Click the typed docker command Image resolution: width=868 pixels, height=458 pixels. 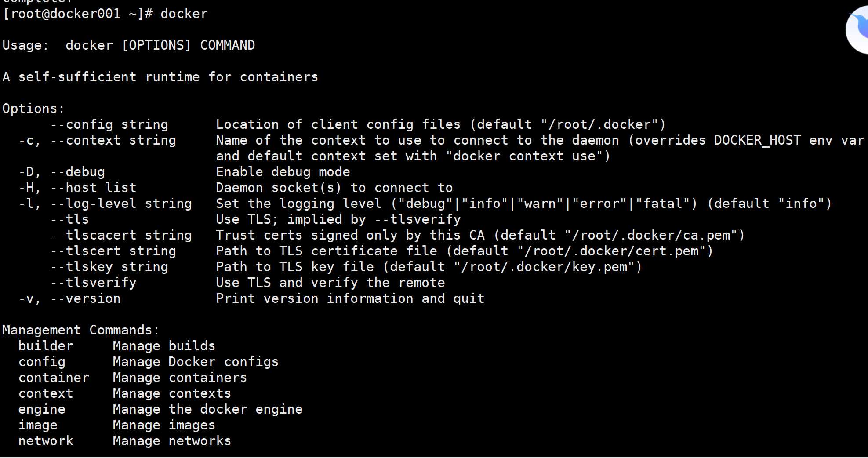tap(184, 14)
